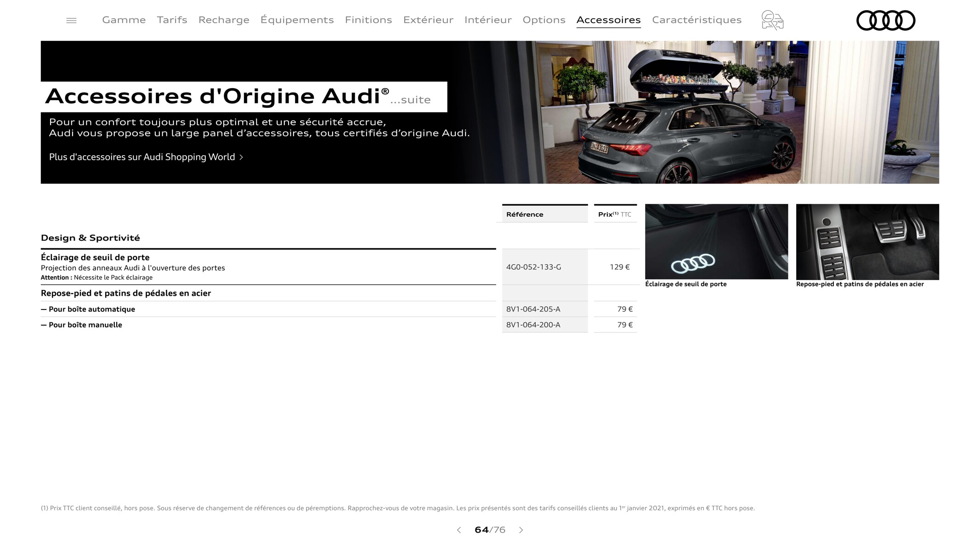Viewport: 980px width, 551px height.
Task: Go to previous page arrow
Action: pos(459,530)
